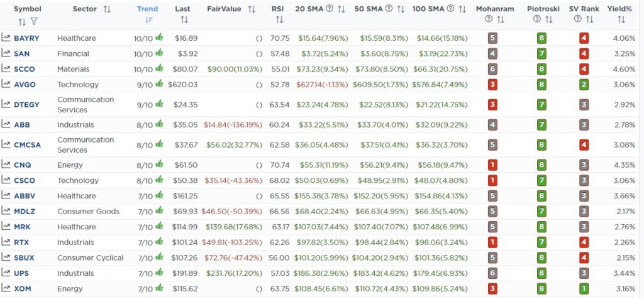This screenshot has width=644, height=299.
Task: Open the DTEGY ticker link
Action: pyautogui.click(x=26, y=104)
